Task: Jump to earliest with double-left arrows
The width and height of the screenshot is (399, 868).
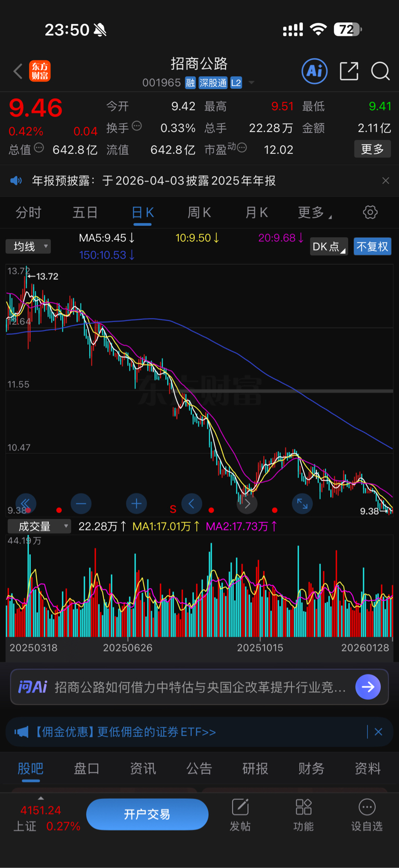Action: pos(25,503)
